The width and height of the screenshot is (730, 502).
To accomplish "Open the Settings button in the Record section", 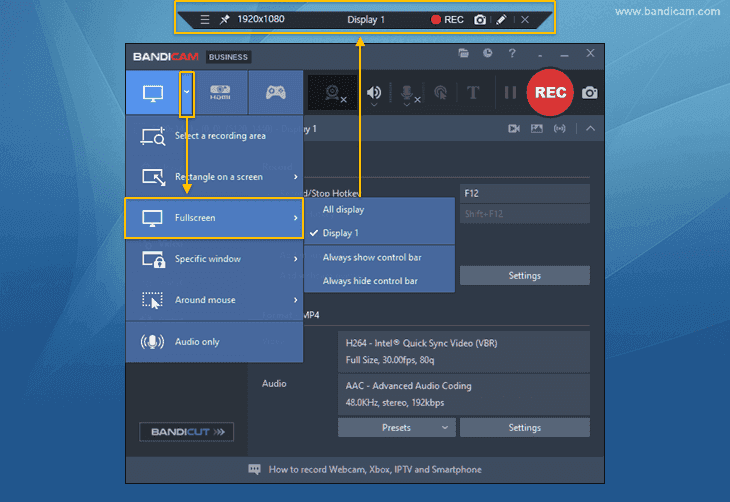I will pos(525,276).
